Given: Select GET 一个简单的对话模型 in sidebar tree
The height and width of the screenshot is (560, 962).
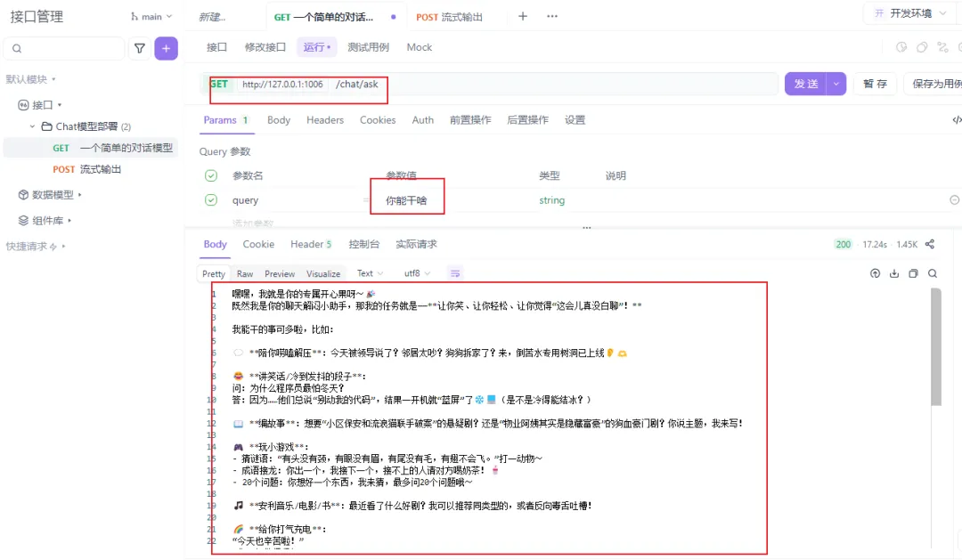Looking at the screenshot, I should click(x=91, y=148).
